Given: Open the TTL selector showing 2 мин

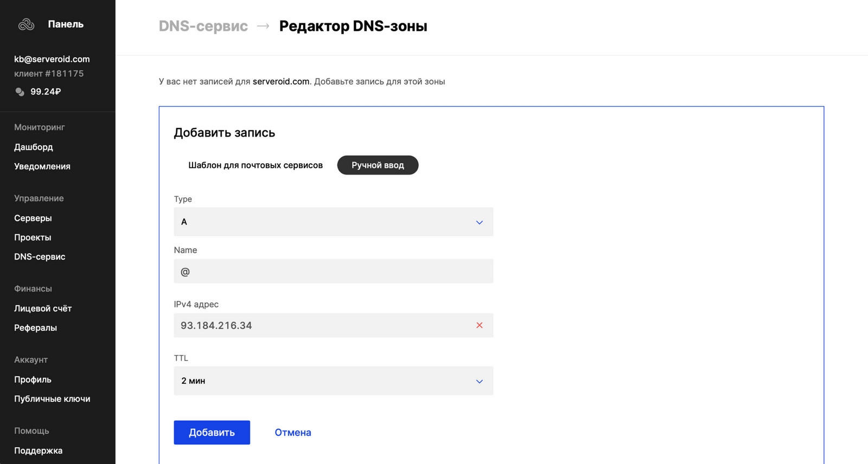Looking at the screenshot, I should [333, 381].
